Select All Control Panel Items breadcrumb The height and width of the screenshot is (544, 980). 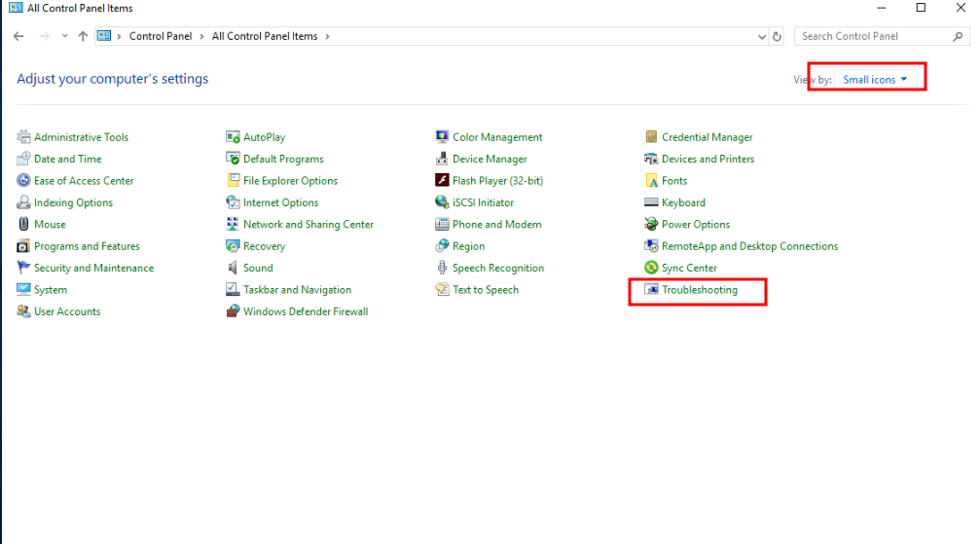[265, 37]
